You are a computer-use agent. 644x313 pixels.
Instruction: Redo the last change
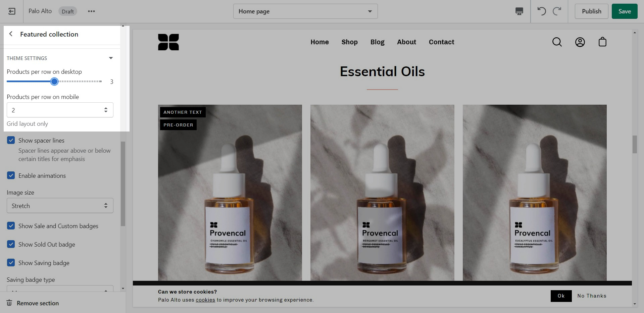[x=557, y=11]
